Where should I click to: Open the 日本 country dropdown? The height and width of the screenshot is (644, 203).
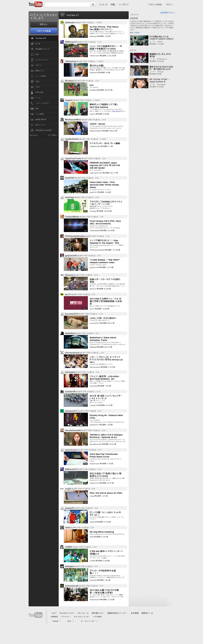(x=70, y=621)
